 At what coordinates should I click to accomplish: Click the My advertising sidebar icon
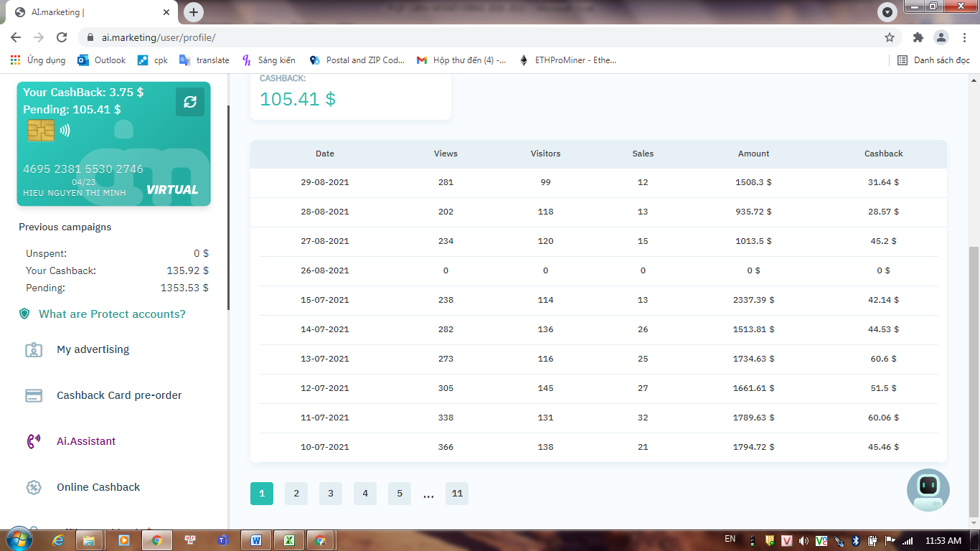34,349
